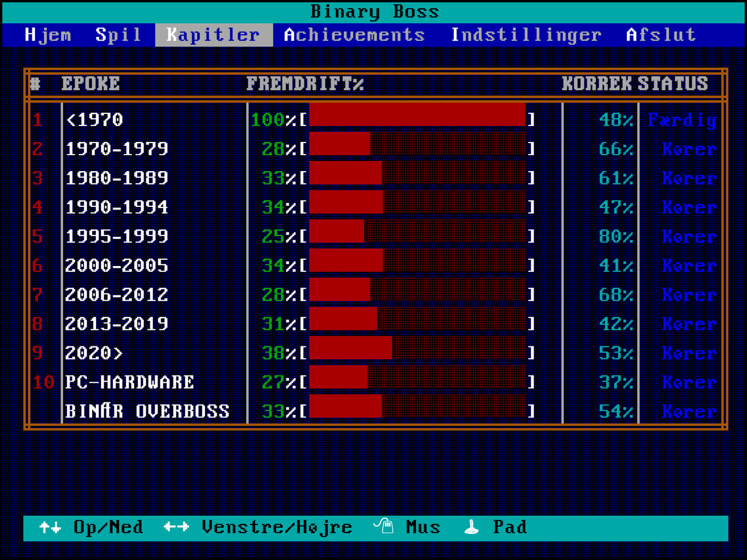
Task: Click the joystick Pad icon
Action: tap(471, 527)
